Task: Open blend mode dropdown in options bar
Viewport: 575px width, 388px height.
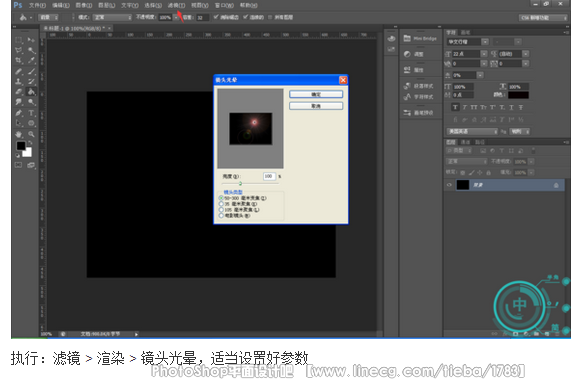Action: click(112, 18)
